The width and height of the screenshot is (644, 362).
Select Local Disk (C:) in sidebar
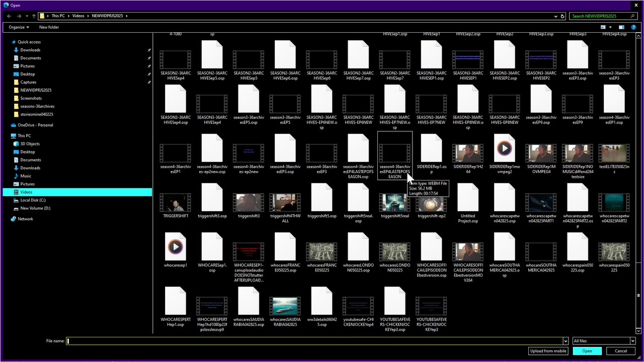[x=33, y=200]
